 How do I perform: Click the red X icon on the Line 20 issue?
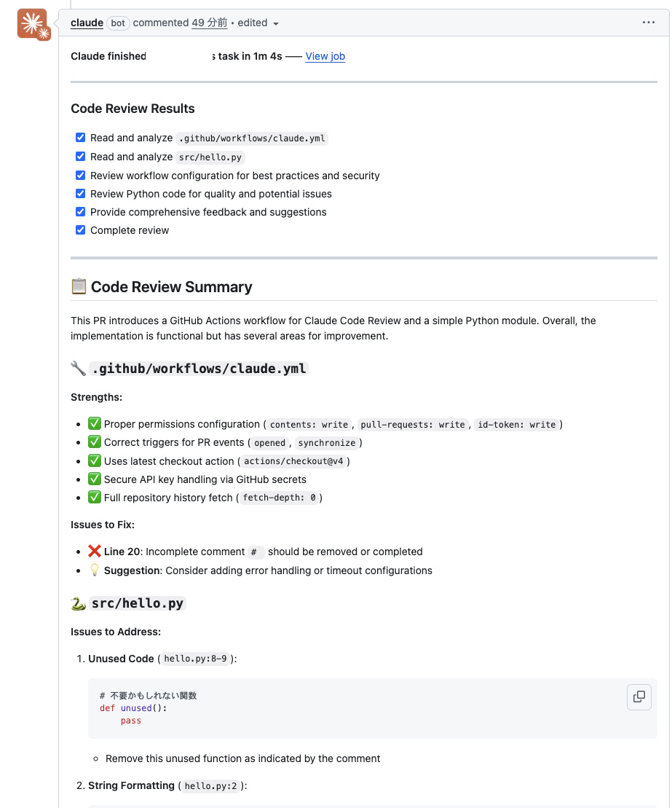point(93,551)
